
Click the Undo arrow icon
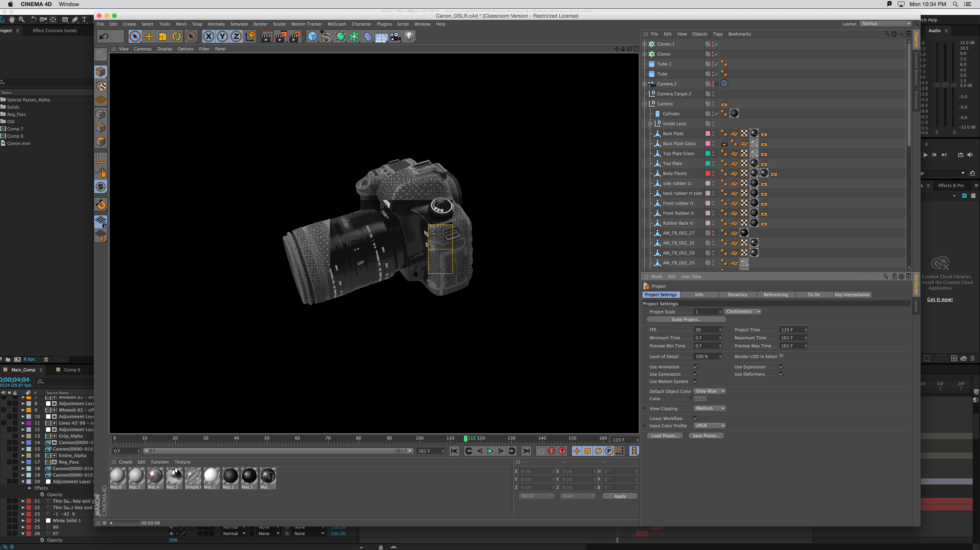103,36
